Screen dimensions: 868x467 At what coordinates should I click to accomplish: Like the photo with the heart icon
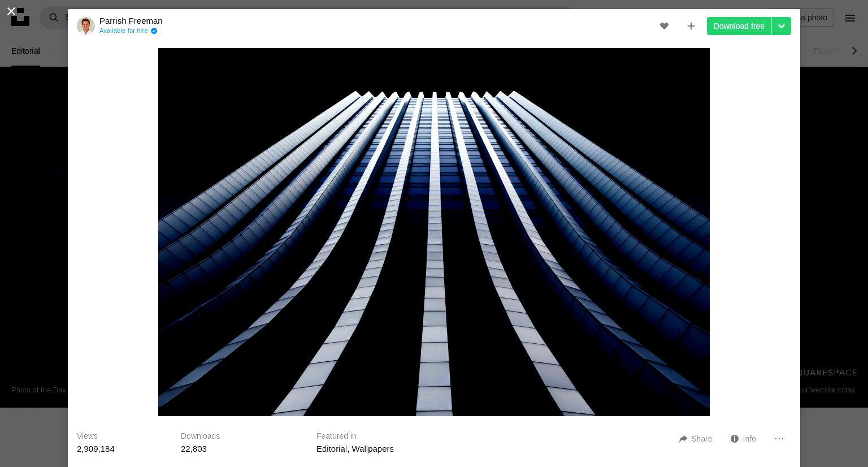[x=664, y=26]
